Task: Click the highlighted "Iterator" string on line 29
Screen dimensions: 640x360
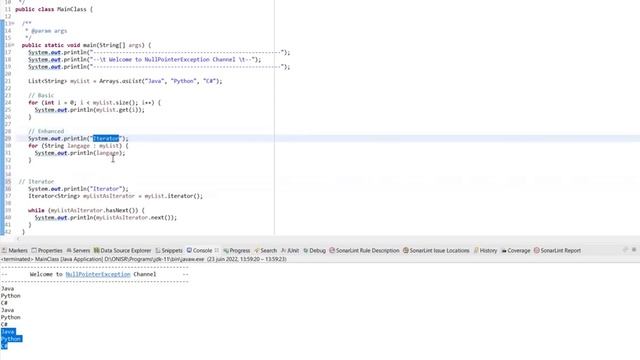Action: [x=106, y=138]
